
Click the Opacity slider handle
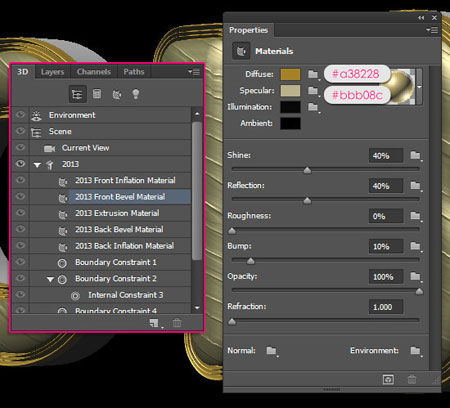(419, 291)
